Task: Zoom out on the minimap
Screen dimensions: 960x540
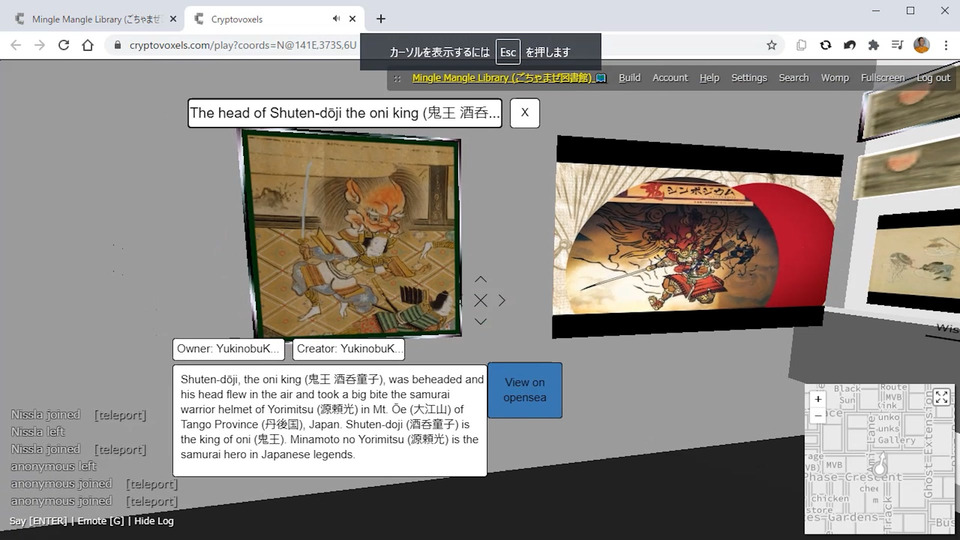Action: [x=818, y=415]
